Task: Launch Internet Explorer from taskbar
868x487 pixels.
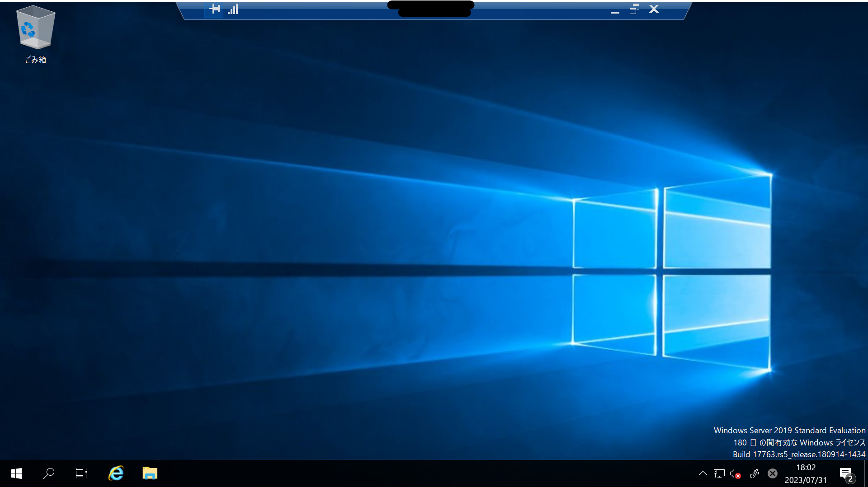Action: (116, 473)
